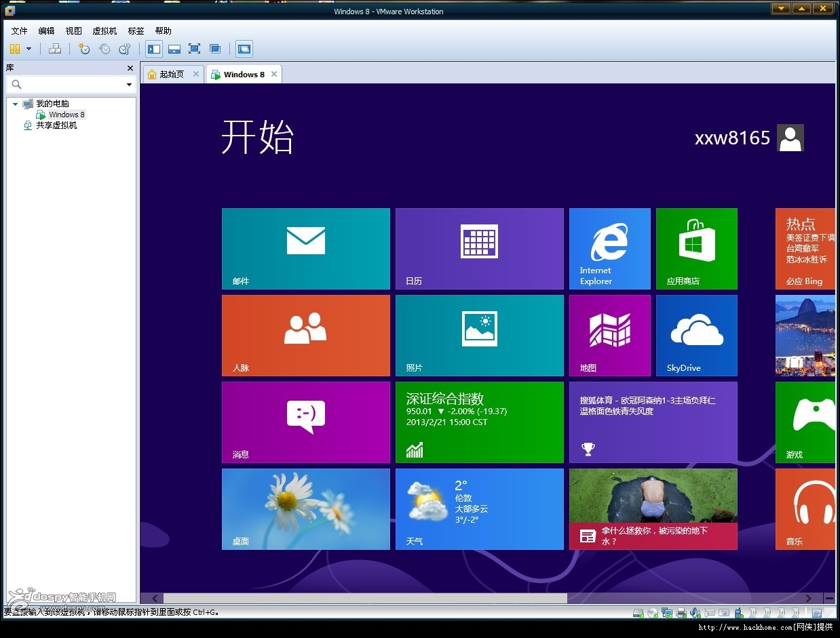The width and height of the screenshot is (840, 638).
Task: Open the 天气 Weather tile
Action: (x=480, y=509)
